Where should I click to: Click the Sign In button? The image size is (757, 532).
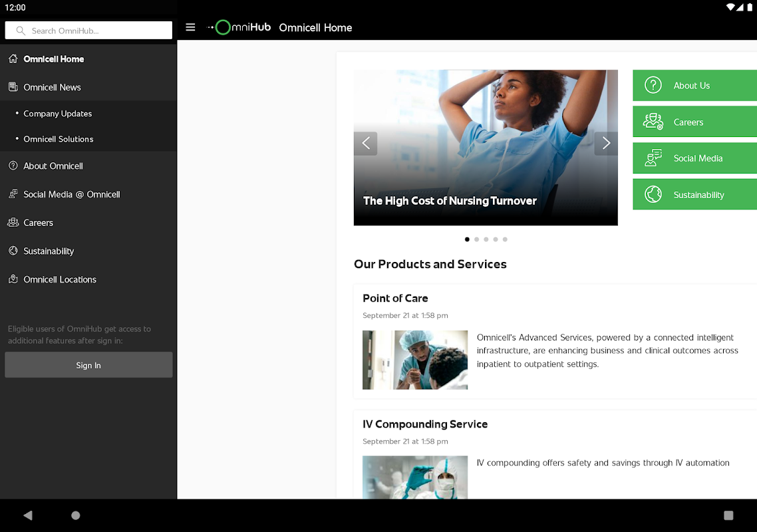pos(88,365)
